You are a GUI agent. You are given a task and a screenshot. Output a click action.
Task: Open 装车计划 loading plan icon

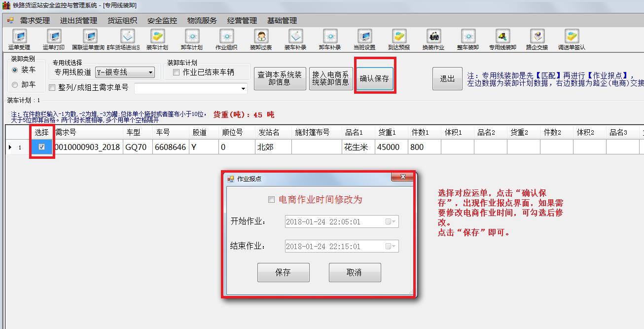click(157, 39)
